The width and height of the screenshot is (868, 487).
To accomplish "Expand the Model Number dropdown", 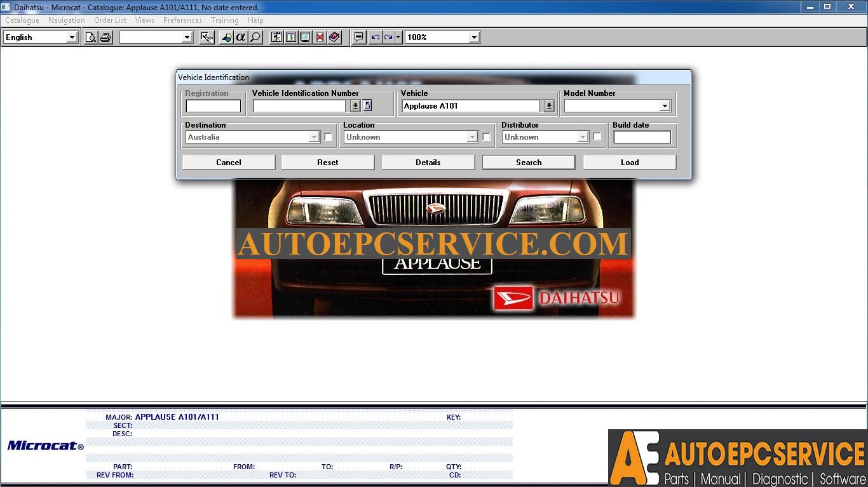I will [x=665, y=105].
